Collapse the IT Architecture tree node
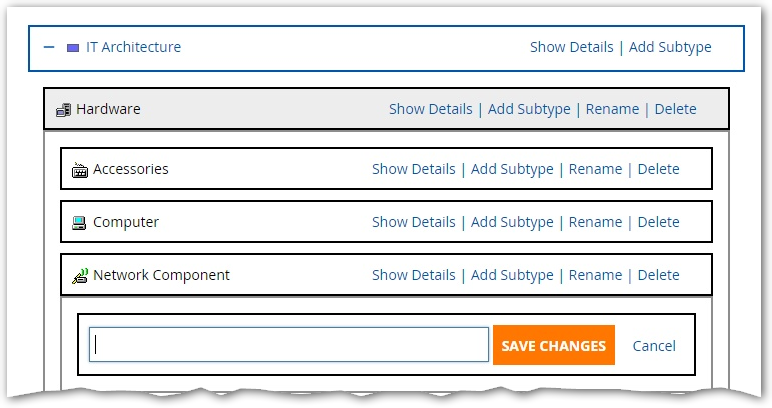The width and height of the screenshot is (772, 408). pyautogui.click(x=49, y=47)
